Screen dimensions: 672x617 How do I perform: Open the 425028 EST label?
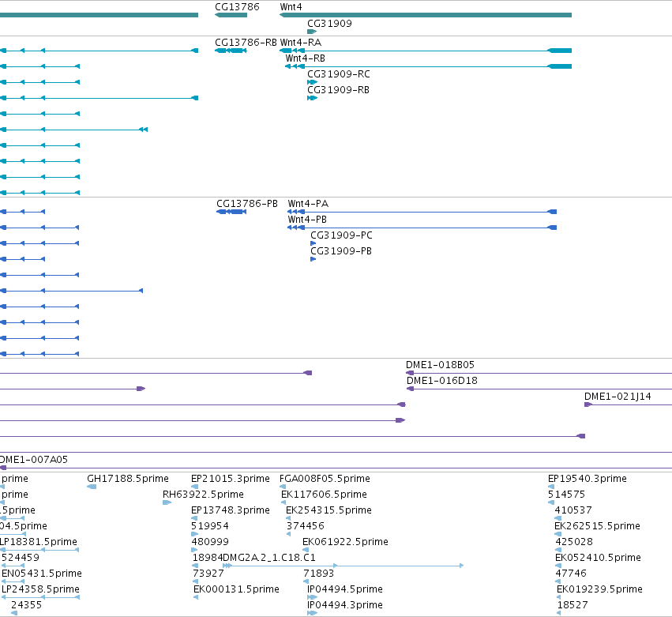pos(574,541)
